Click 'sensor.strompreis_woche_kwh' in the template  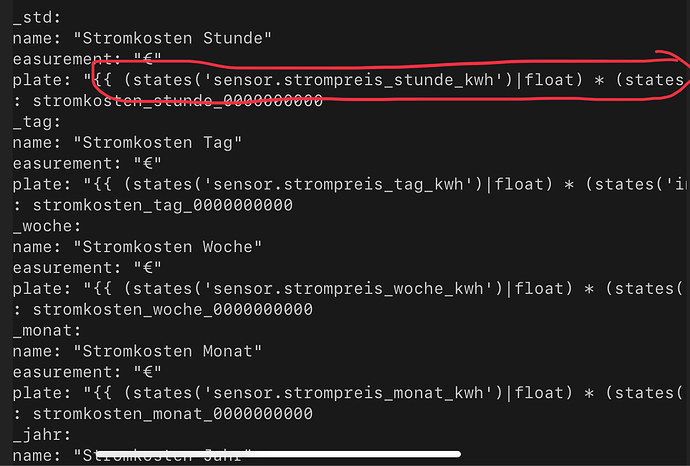tap(353, 289)
